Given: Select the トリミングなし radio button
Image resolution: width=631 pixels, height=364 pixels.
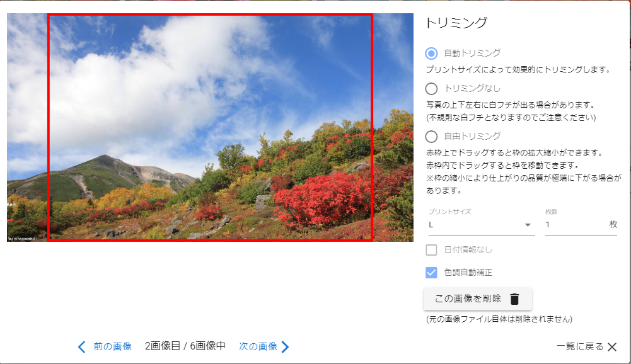Looking at the screenshot, I should pyautogui.click(x=431, y=89).
